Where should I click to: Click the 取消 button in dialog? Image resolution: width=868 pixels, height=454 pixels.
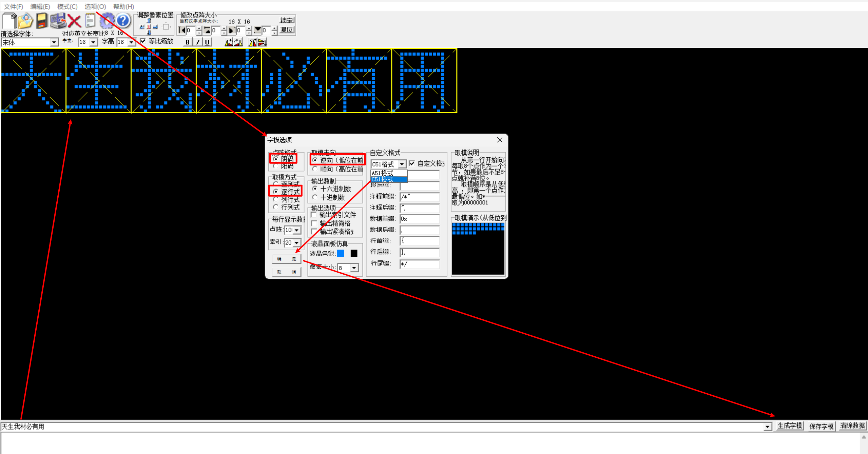[x=286, y=272]
